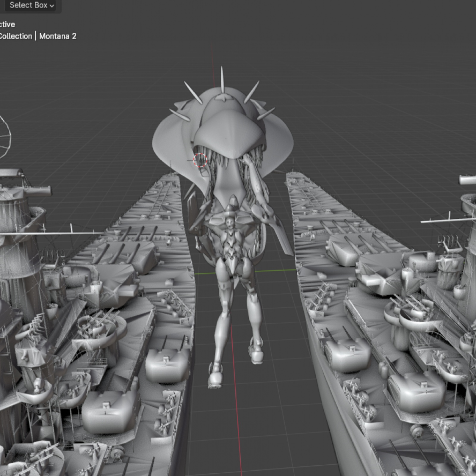Click the right battleship's bow tip
The image size is (476, 476).
click(x=293, y=174)
